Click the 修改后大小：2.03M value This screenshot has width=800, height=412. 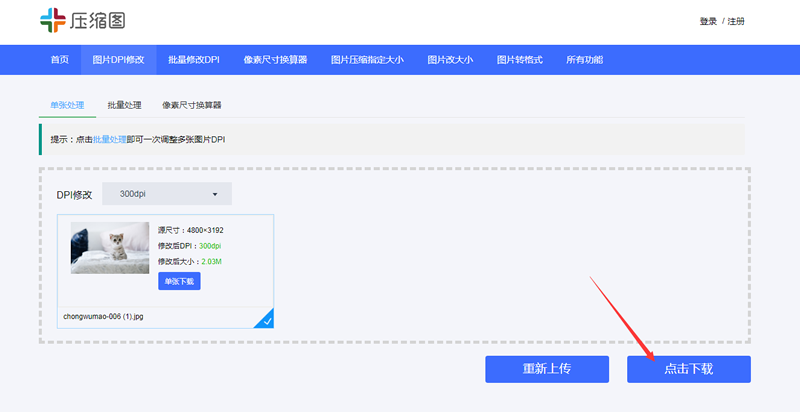tap(211, 262)
